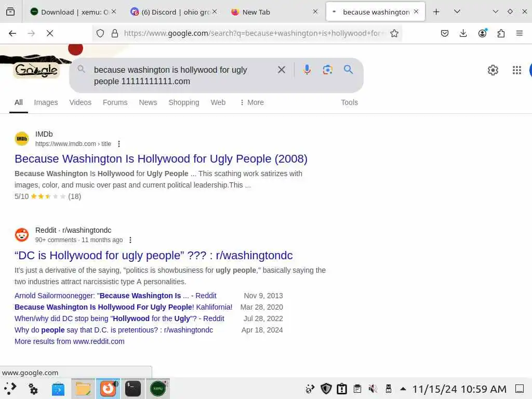Open the Firefox downloads panel

(x=463, y=33)
